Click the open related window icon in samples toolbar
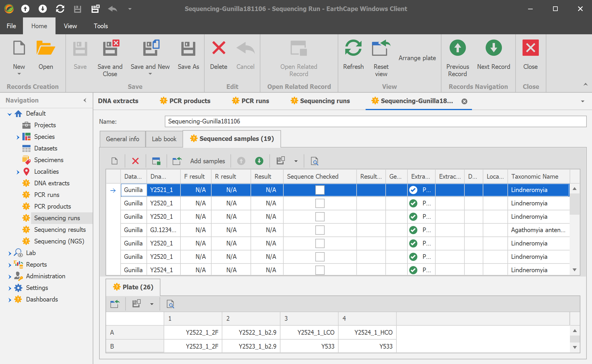The image size is (592, 364). click(x=156, y=161)
